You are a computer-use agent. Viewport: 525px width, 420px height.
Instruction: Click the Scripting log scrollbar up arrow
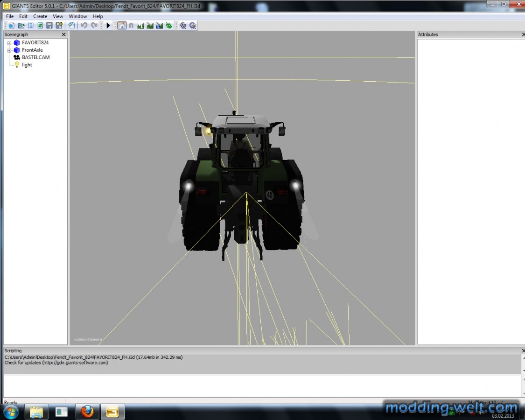[x=523, y=358]
